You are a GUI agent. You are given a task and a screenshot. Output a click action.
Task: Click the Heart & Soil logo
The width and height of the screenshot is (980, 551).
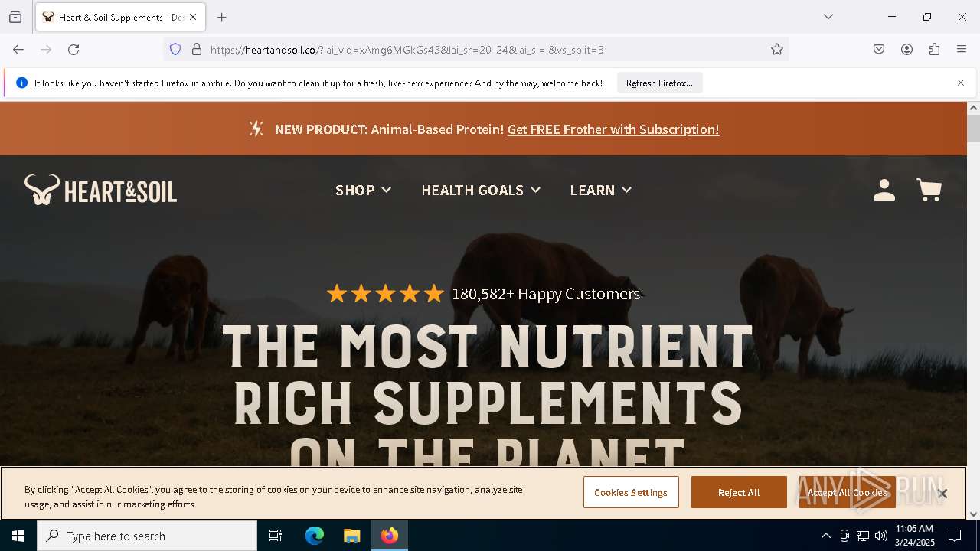[100, 190]
